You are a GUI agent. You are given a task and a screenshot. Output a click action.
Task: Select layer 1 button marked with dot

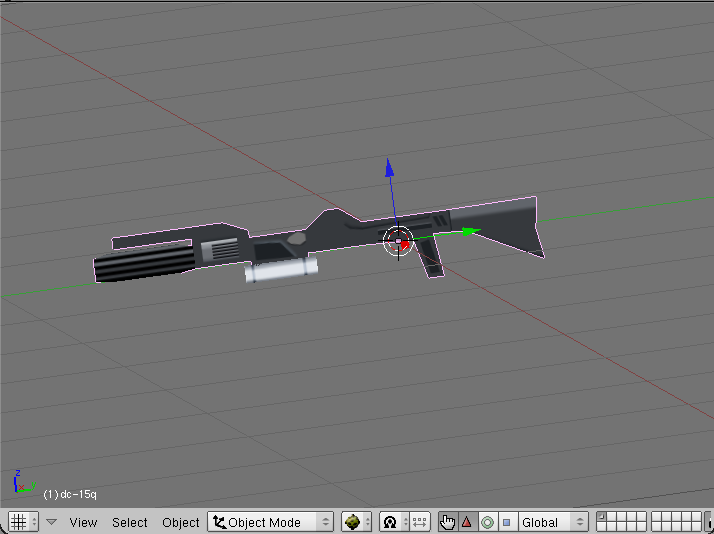click(602, 517)
